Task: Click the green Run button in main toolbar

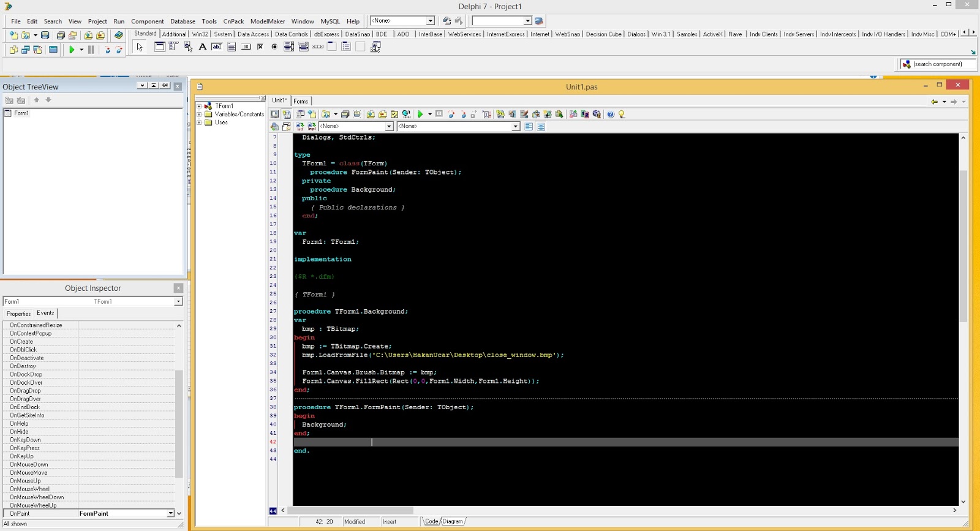Action: pyautogui.click(x=72, y=50)
